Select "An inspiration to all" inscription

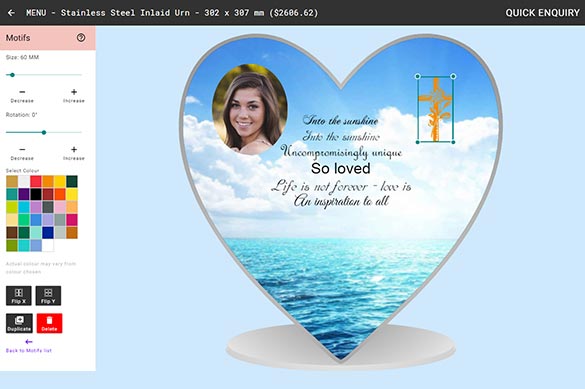341,201
